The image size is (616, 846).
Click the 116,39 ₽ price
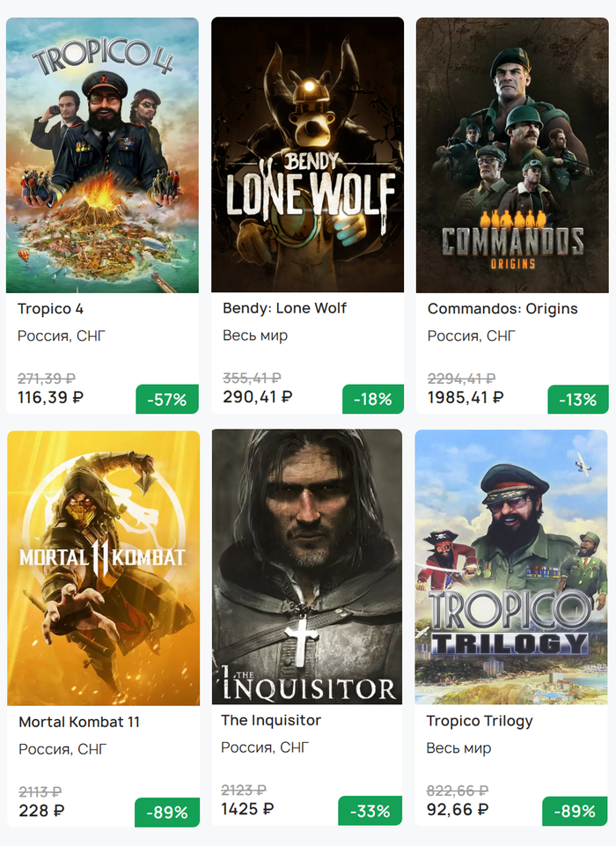pos(50,398)
